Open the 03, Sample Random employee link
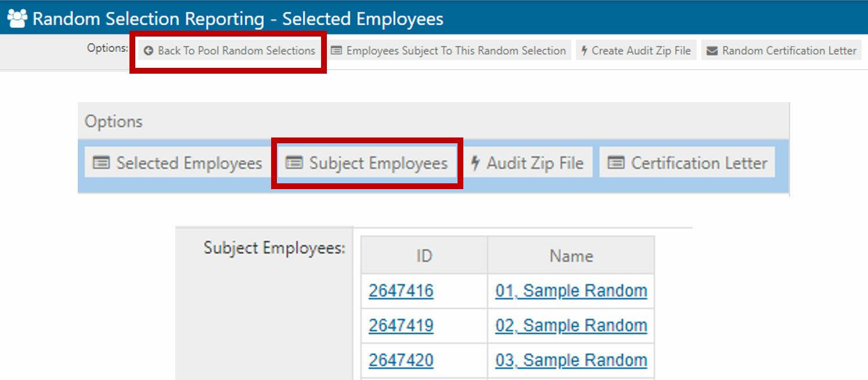The height and width of the screenshot is (380, 868). pyautogui.click(x=571, y=360)
